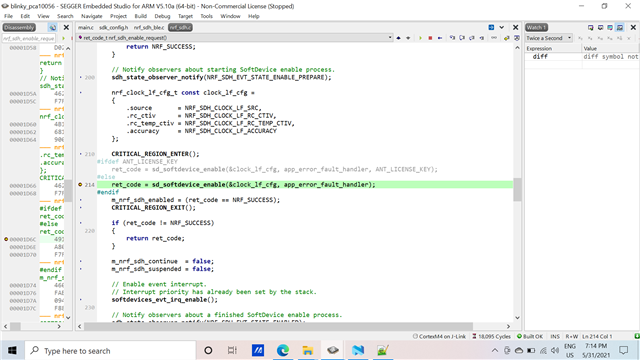Open the Project menu

point(118,16)
